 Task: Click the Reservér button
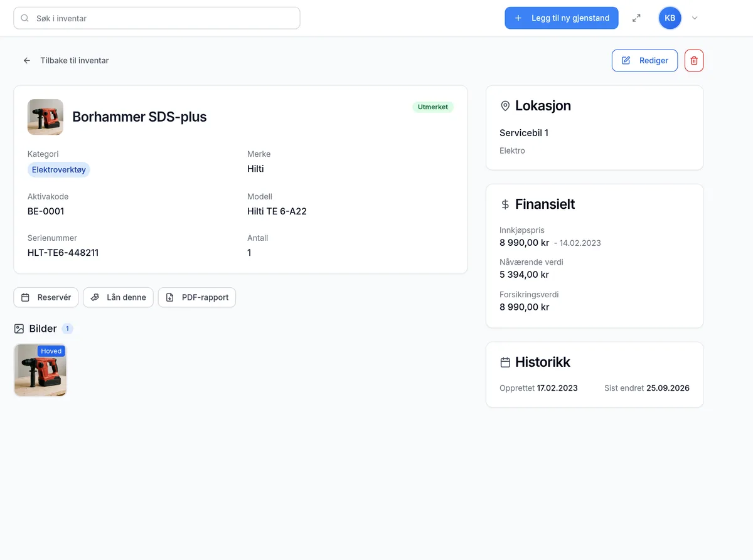click(x=46, y=297)
